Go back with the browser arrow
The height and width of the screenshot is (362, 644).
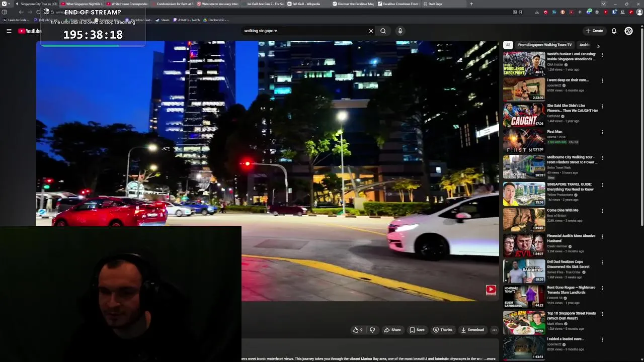tap(21, 12)
